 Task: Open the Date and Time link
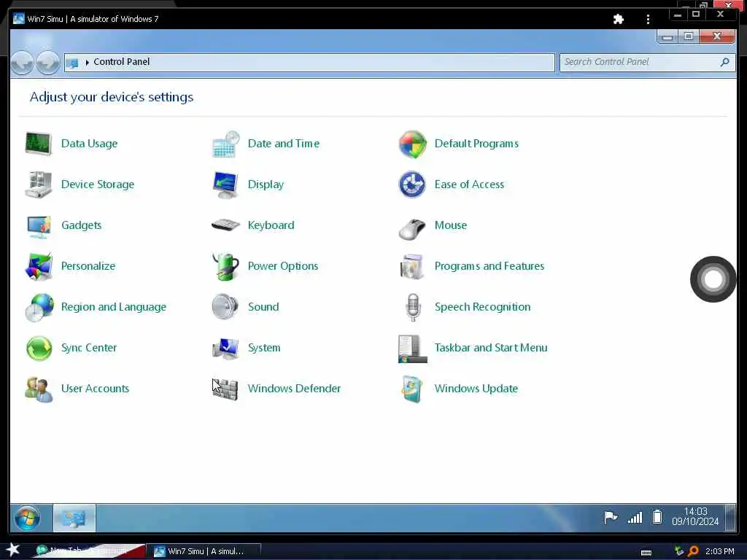284,144
